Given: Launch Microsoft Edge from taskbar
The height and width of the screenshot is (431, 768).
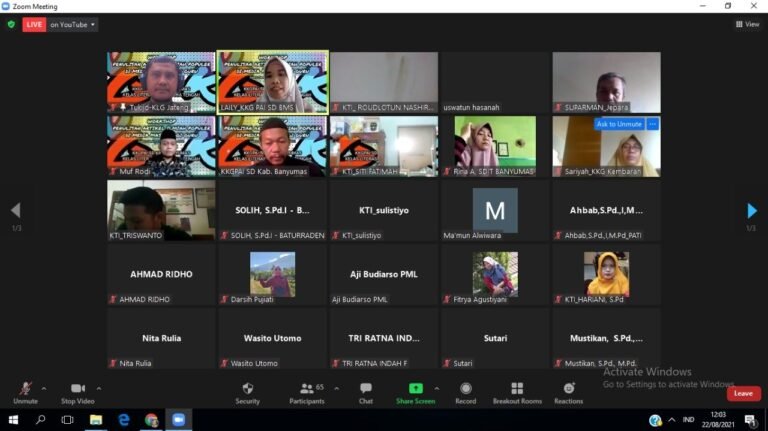Looking at the screenshot, I should [123, 420].
